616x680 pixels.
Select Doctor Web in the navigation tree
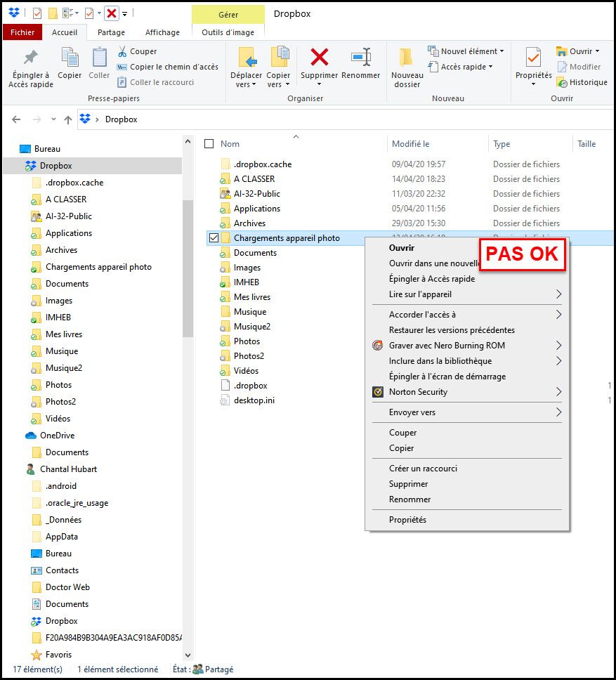[x=60, y=587]
